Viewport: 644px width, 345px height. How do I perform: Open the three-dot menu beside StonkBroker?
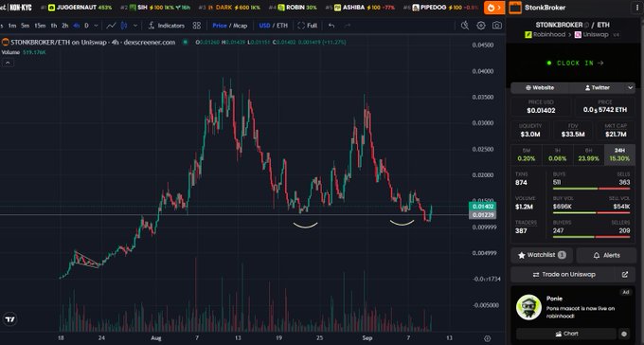[637, 8]
